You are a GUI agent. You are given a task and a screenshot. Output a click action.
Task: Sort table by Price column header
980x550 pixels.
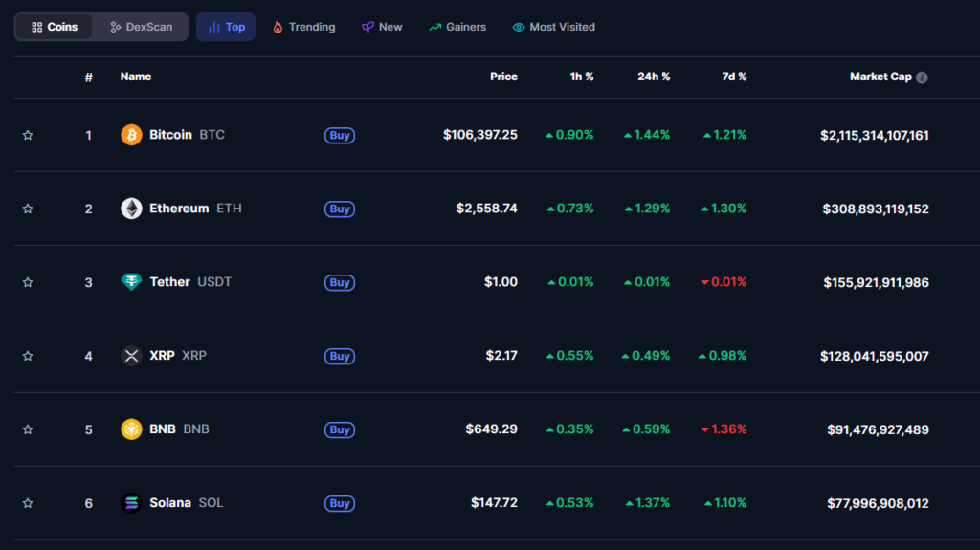[x=503, y=77]
